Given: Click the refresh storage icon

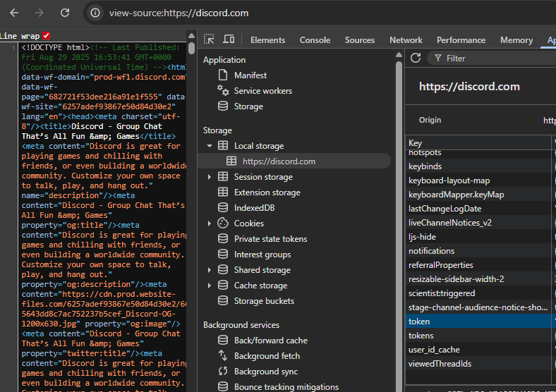Looking at the screenshot, I should click(x=416, y=59).
